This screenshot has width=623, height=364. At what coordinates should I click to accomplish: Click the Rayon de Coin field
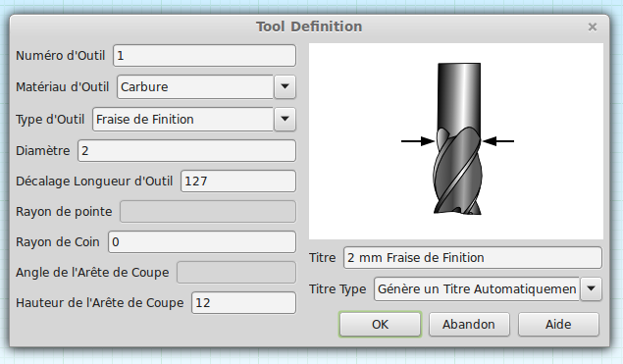coord(202,242)
